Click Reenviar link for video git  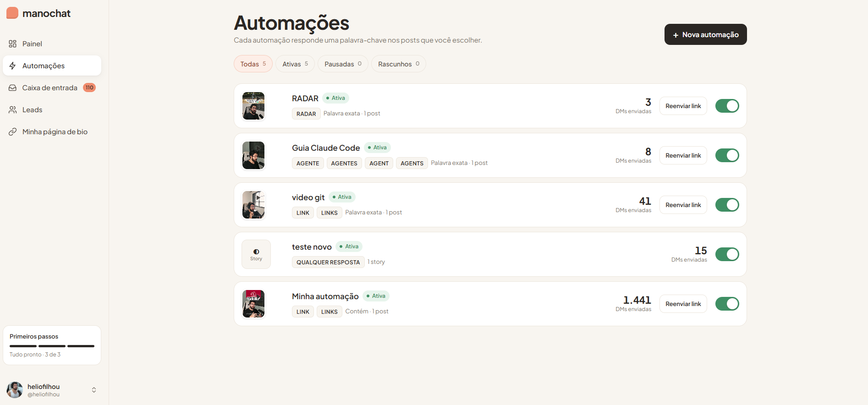point(683,205)
